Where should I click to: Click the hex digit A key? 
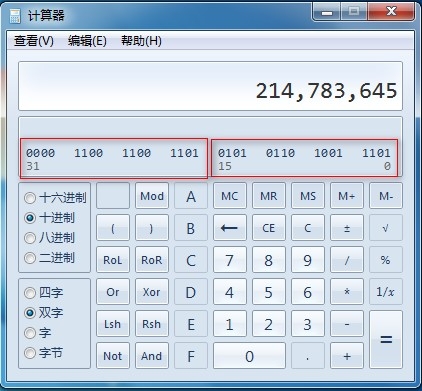point(191,196)
